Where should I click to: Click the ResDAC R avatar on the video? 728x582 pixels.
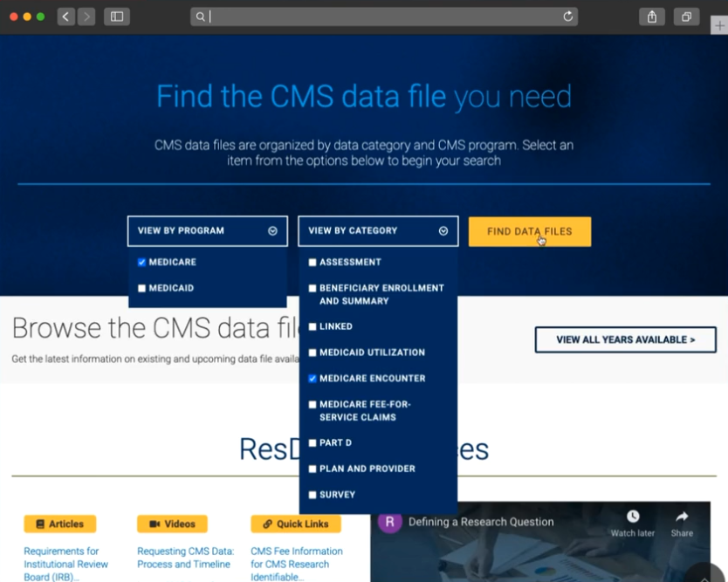point(388,522)
